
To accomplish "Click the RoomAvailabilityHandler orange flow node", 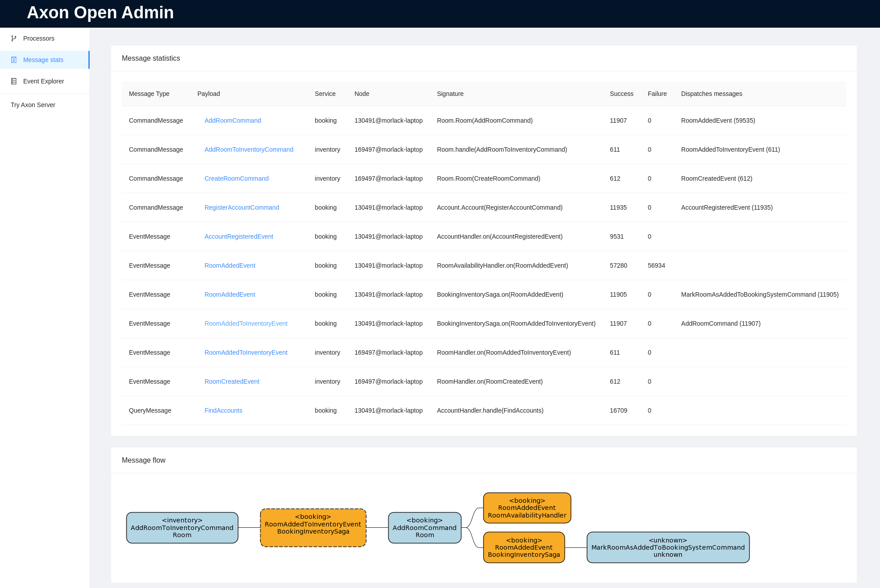I will tap(527, 508).
